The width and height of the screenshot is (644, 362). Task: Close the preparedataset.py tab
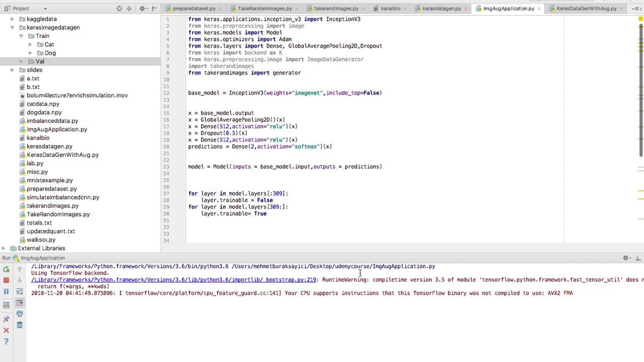tap(220, 9)
